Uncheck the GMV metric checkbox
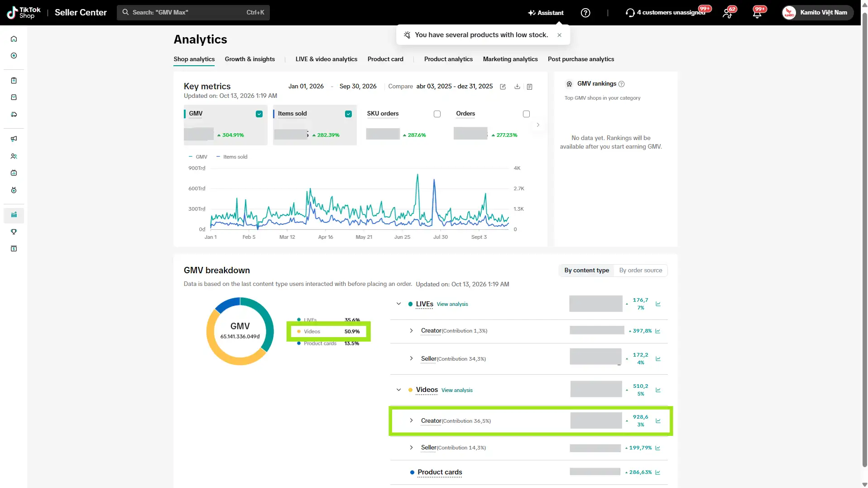The height and width of the screenshot is (488, 868). click(259, 114)
